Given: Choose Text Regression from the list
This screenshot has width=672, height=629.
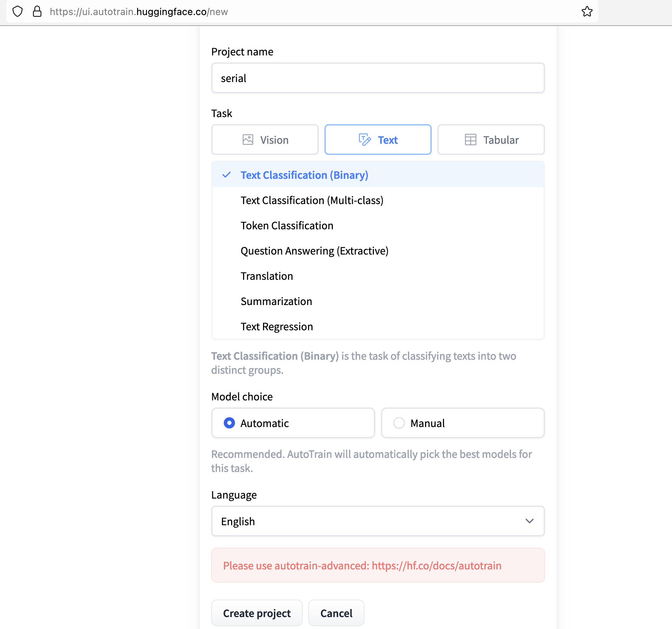Looking at the screenshot, I should [x=277, y=326].
